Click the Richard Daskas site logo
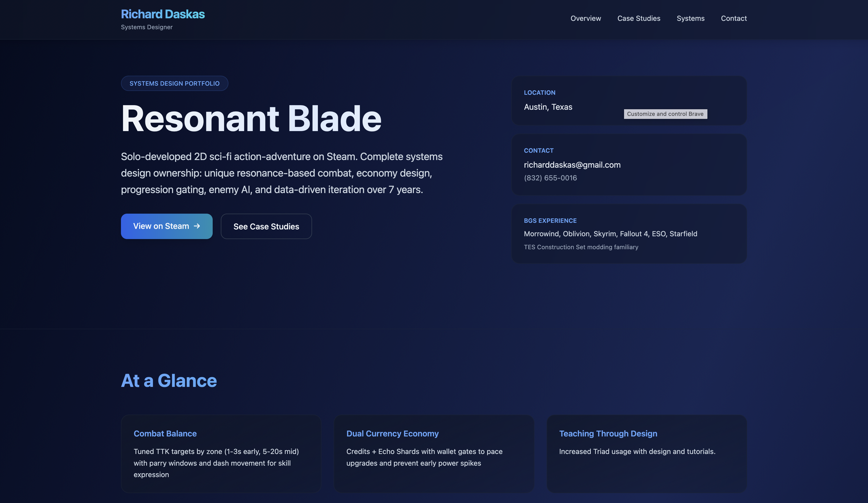This screenshot has width=868, height=503. click(163, 14)
